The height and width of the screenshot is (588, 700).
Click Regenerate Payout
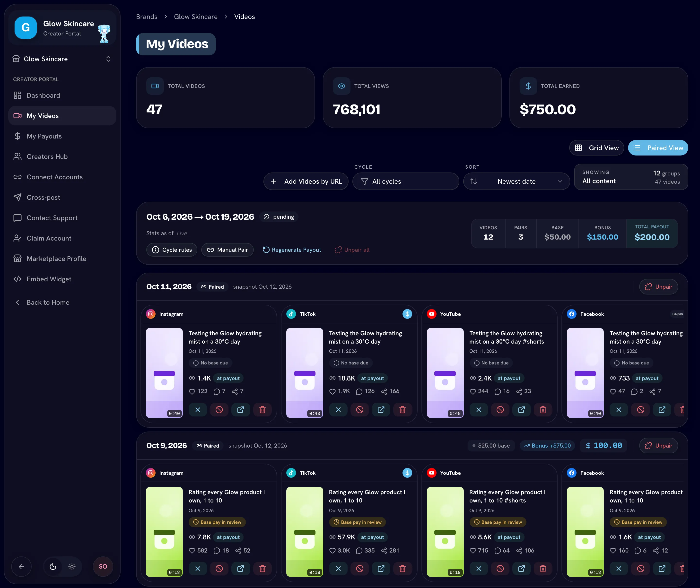click(x=292, y=250)
